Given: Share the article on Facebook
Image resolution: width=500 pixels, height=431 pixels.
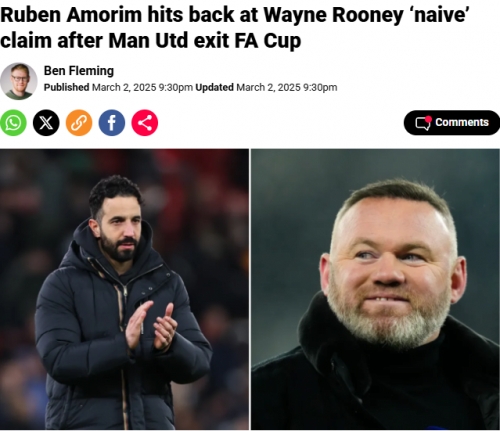Looking at the screenshot, I should pyautogui.click(x=112, y=123).
